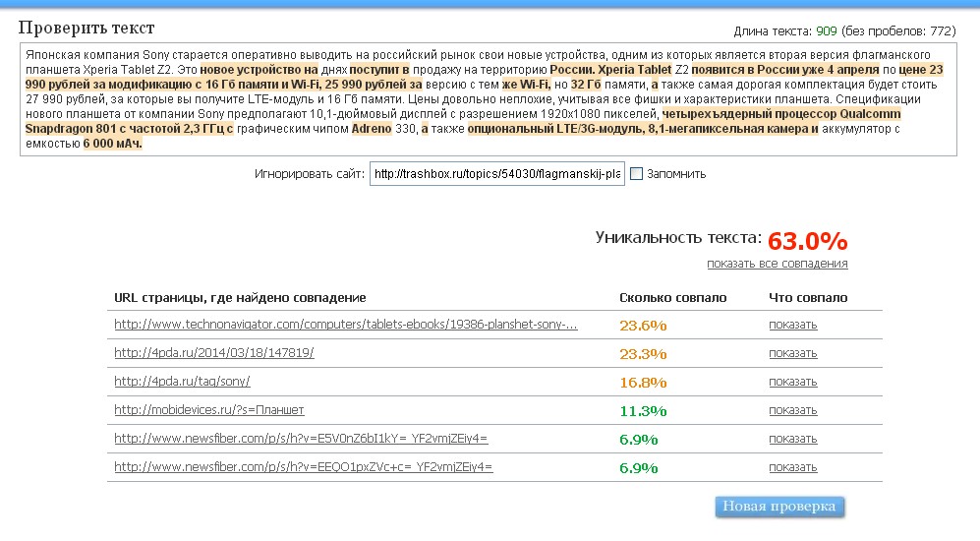
Task: Click показать in the last table row
Action: pos(792,467)
